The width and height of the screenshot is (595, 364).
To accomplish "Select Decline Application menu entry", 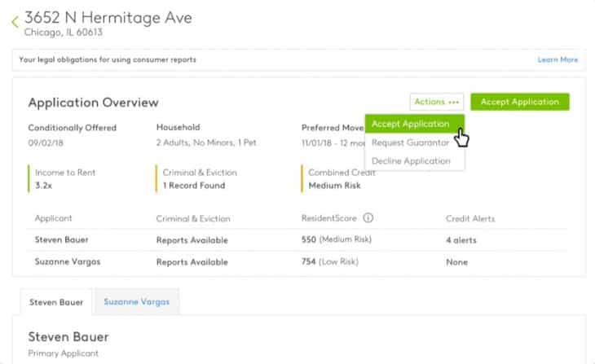I will (x=411, y=161).
